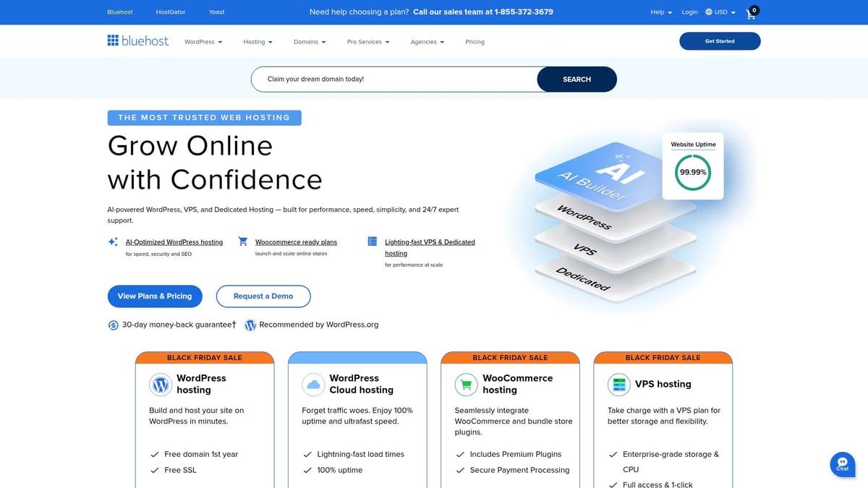868x488 pixels.
Task: Open the Woocommerce ready plans link
Action: (x=297, y=241)
